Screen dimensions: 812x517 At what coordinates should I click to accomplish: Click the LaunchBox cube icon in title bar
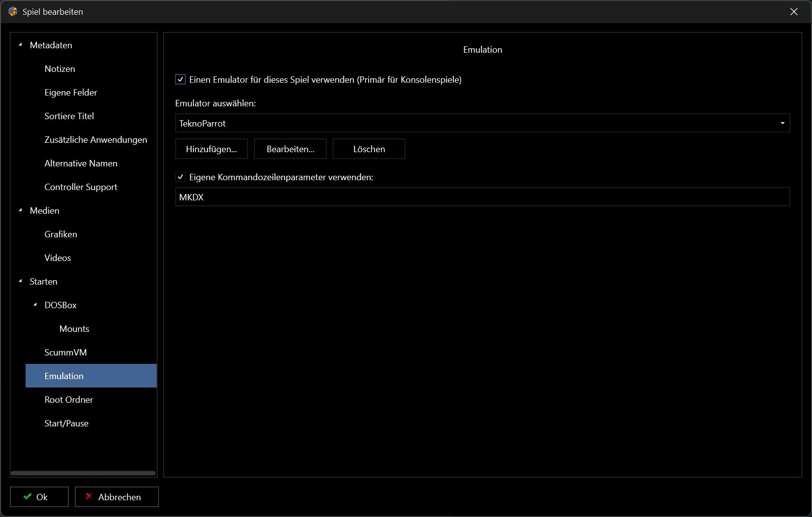pyautogui.click(x=13, y=11)
